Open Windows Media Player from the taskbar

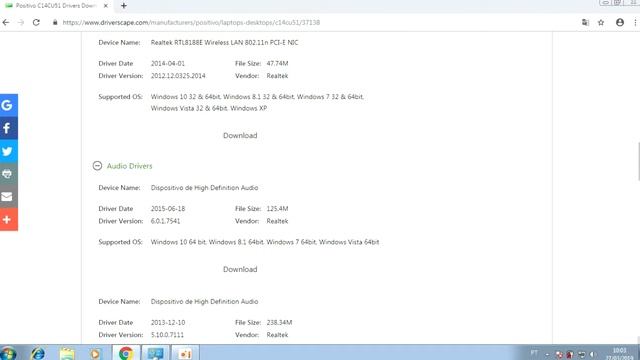[x=95, y=353]
